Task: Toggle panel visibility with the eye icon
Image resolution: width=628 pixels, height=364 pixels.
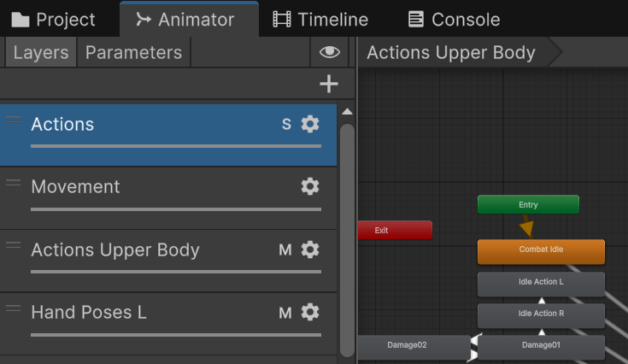Action: [x=330, y=52]
